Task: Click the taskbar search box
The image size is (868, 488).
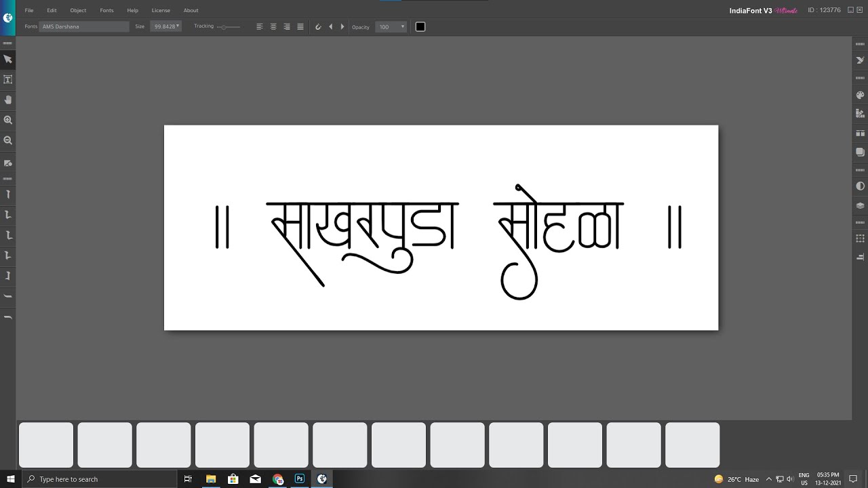Action: click(100, 479)
